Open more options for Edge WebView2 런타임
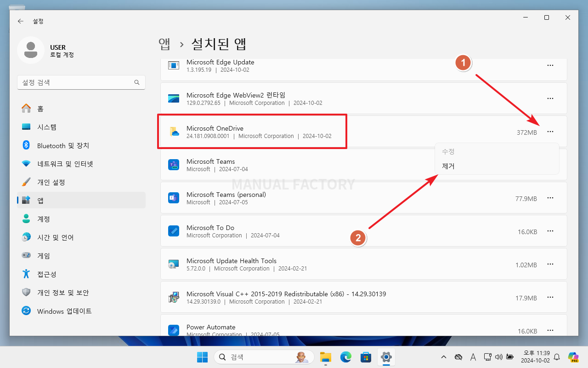The height and width of the screenshot is (368, 588). (550, 99)
